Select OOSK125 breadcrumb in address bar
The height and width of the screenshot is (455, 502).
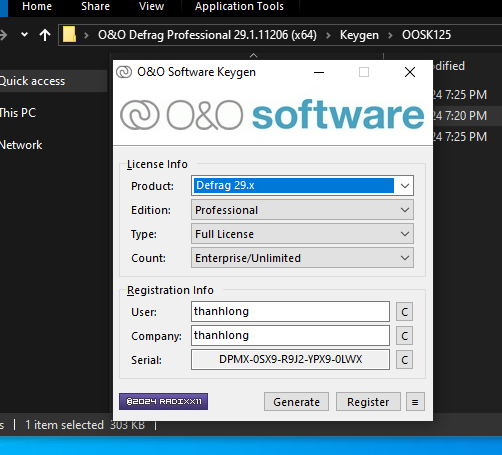pos(426,35)
